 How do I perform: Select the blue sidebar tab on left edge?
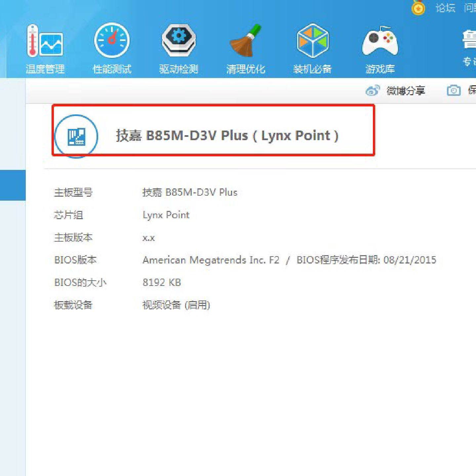point(13,185)
